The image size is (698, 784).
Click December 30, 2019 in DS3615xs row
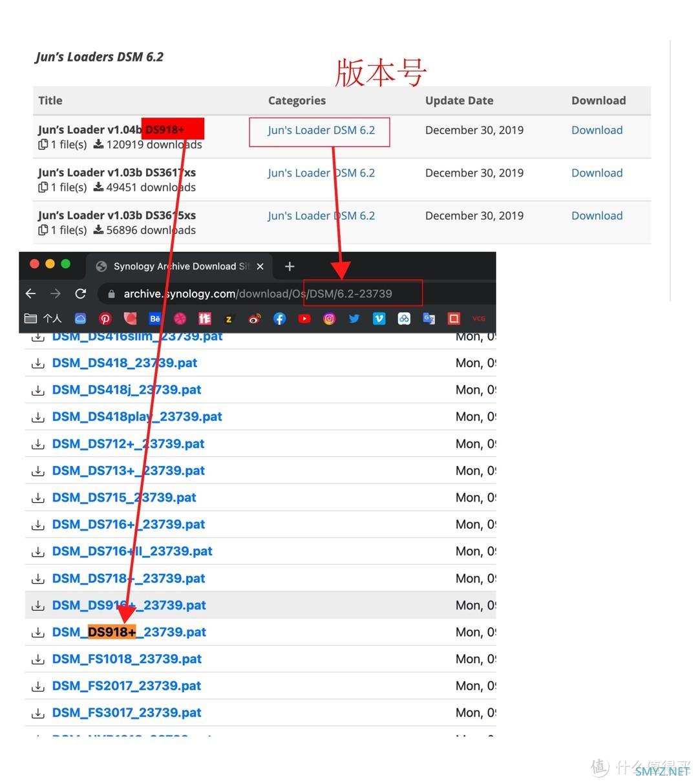click(474, 215)
